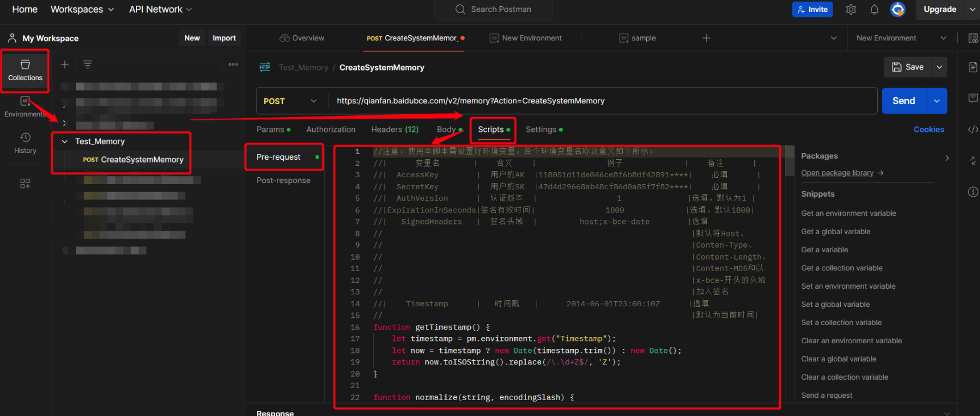Go to Home in top navigation
Viewport: 980px width, 416px height.
pyautogui.click(x=25, y=9)
